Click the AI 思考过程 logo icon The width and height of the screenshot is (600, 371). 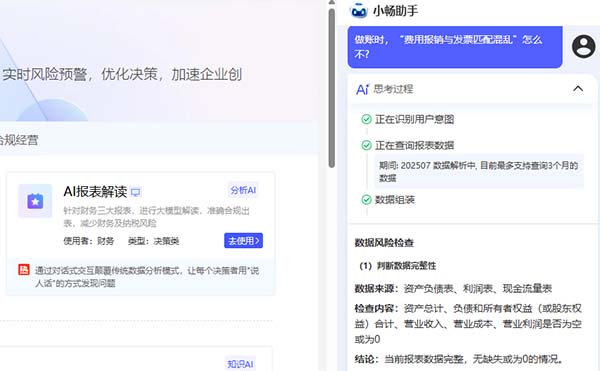[x=363, y=89]
